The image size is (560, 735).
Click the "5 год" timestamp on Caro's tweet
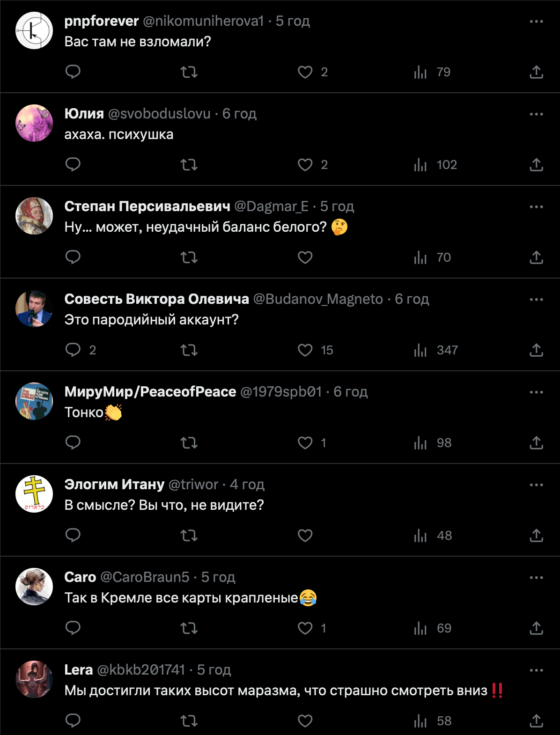[218, 577]
